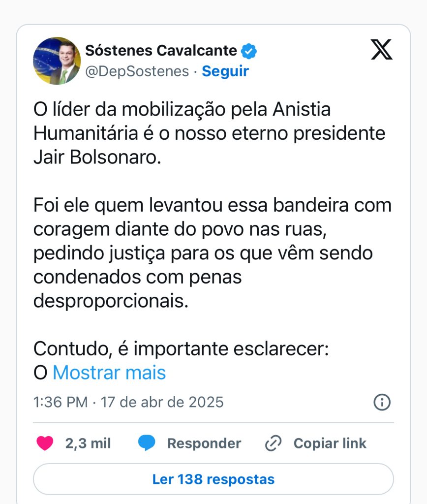Click the paragraph starting 'O líder da mobilização'

tap(209, 134)
